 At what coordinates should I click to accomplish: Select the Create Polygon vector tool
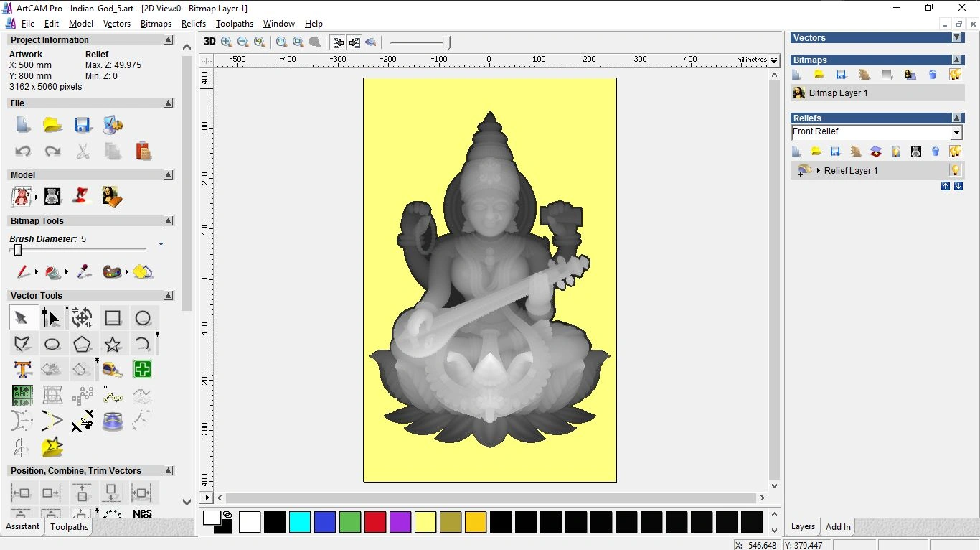click(x=83, y=344)
